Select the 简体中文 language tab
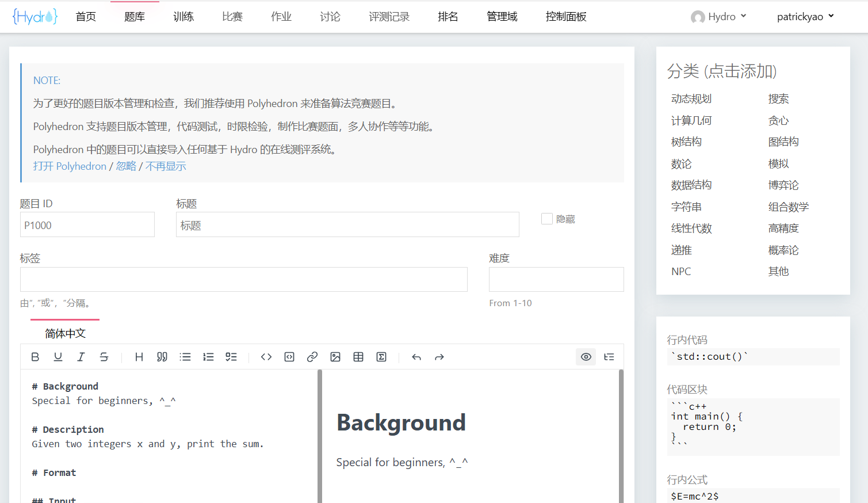868x503 pixels. point(65,333)
